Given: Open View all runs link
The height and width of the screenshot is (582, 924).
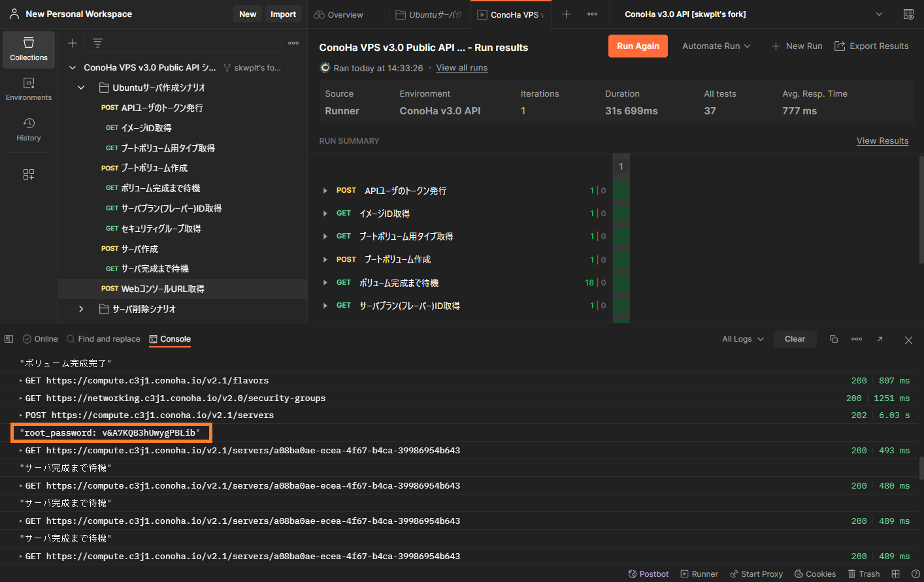Looking at the screenshot, I should 462,68.
